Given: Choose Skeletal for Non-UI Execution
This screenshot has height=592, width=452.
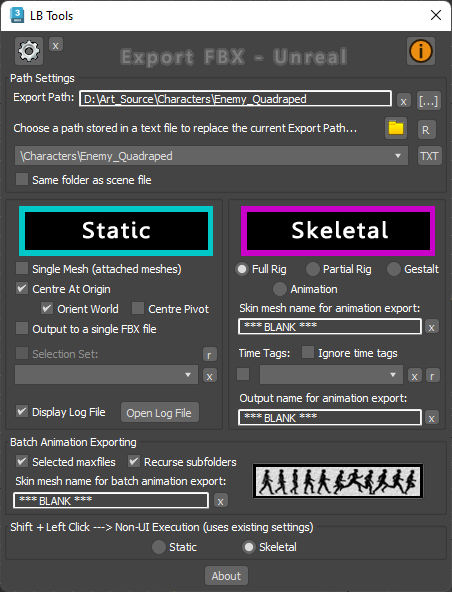Looking at the screenshot, I should [249, 547].
